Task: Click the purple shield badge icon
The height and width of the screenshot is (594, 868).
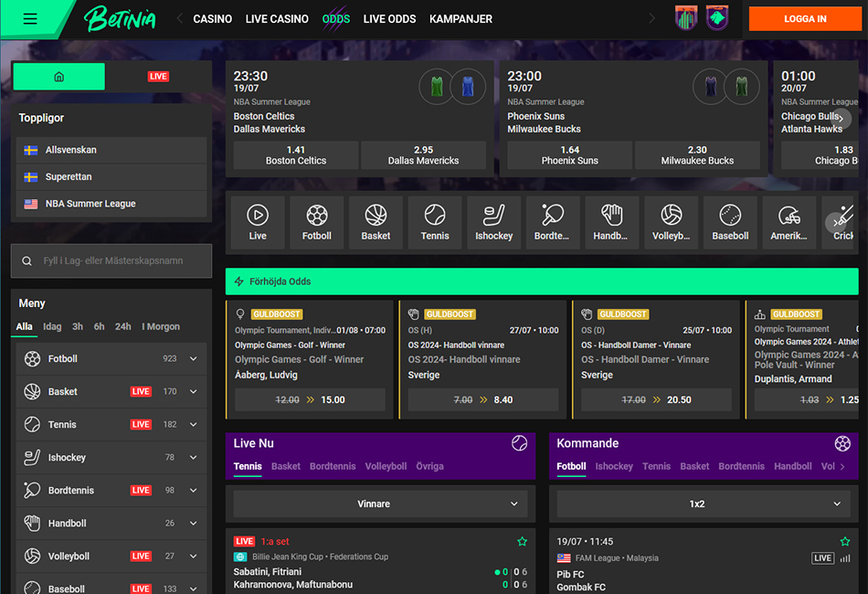Action: (717, 17)
